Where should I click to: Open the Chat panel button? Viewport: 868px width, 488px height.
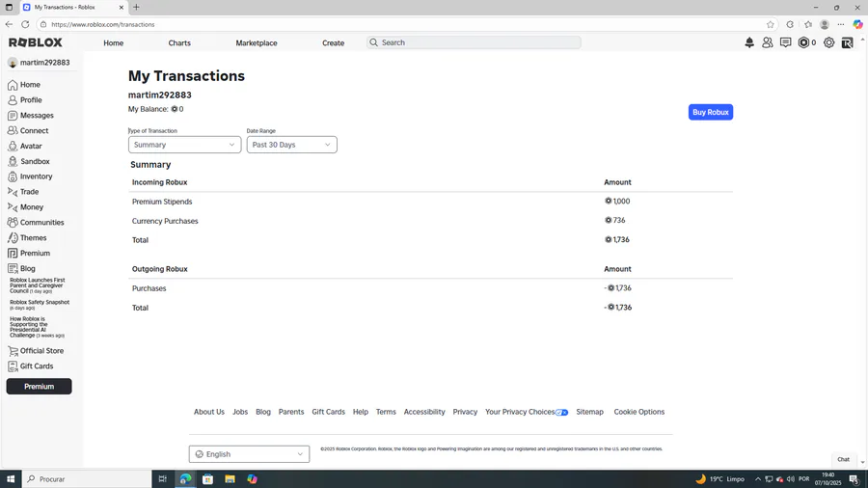tap(844, 459)
